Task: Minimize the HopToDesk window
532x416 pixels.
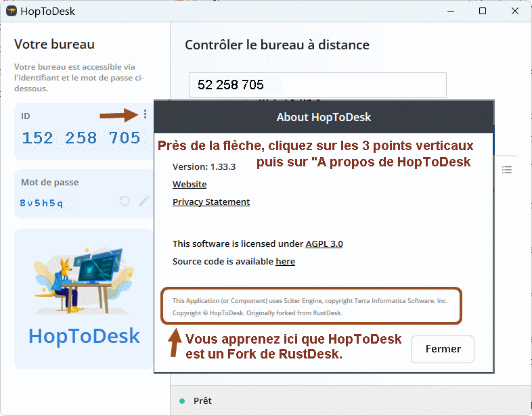Action: 451,11
